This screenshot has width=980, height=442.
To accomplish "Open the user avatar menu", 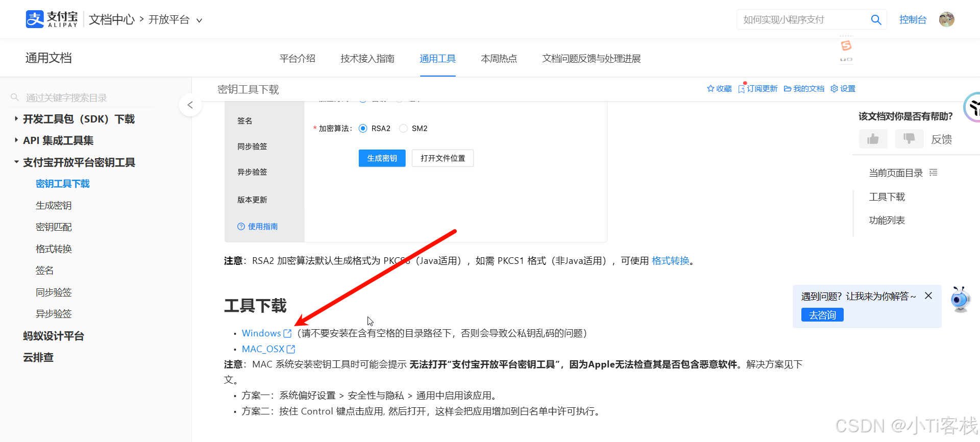I will pos(946,19).
